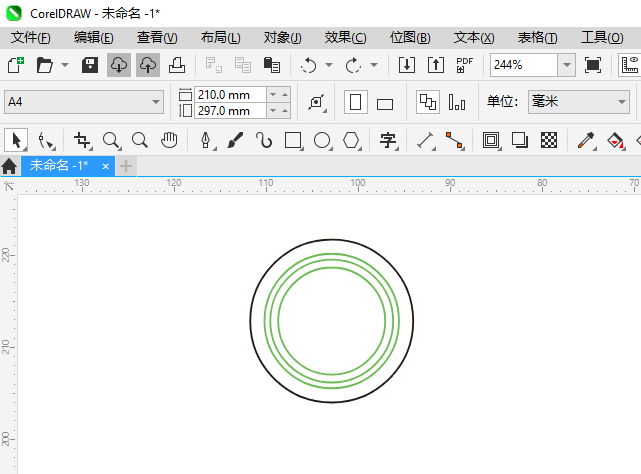Open the 文本(X) menu

pyautogui.click(x=474, y=38)
